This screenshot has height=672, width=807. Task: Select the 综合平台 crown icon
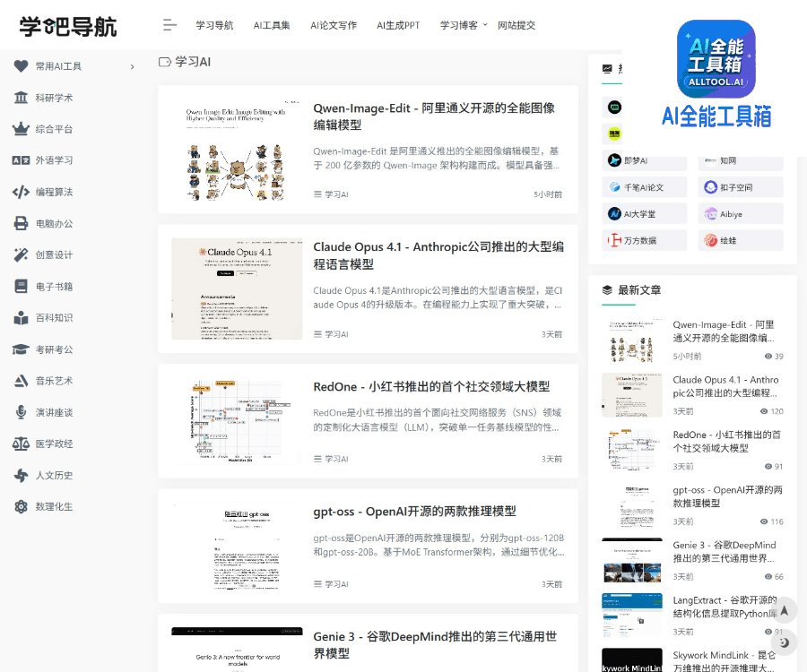click(x=22, y=128)
